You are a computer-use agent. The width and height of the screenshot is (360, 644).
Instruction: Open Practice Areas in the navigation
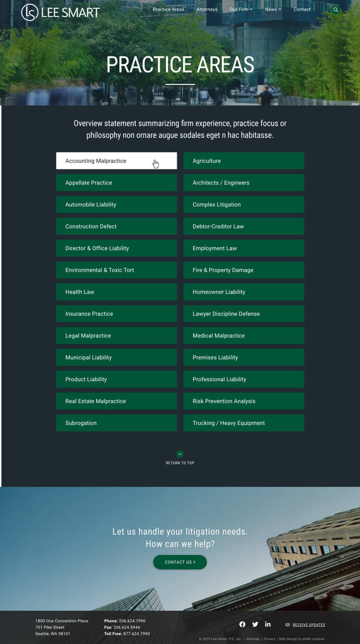pos(168,9)
